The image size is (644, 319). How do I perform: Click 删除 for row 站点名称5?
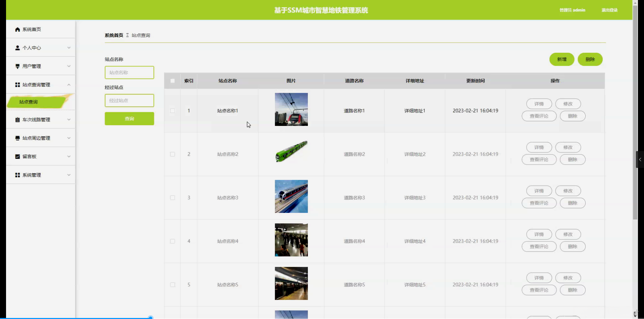pos(573,290)
